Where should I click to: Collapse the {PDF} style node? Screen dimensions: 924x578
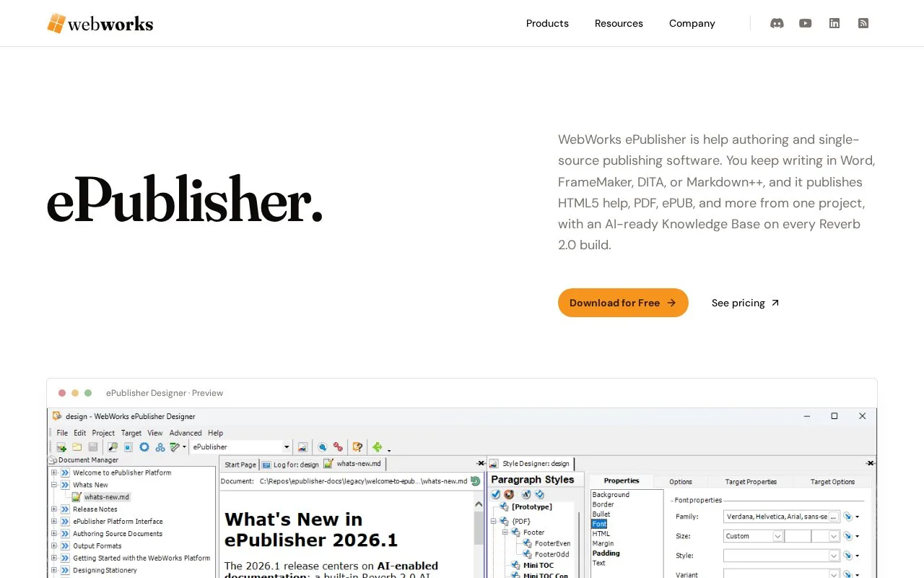tap(494, 520)
